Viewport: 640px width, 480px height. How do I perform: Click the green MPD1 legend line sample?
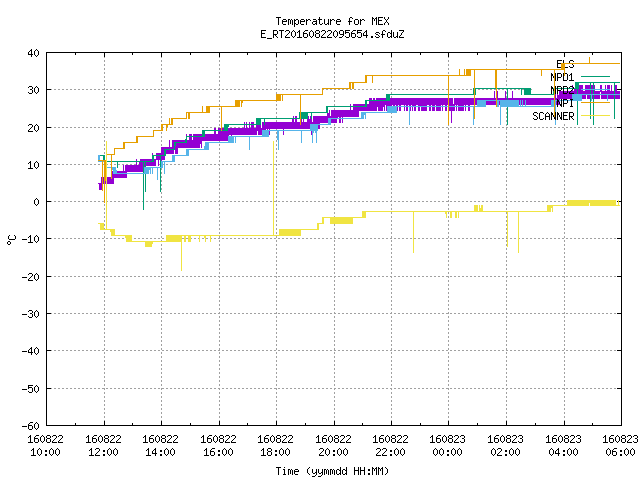[595, 76]
